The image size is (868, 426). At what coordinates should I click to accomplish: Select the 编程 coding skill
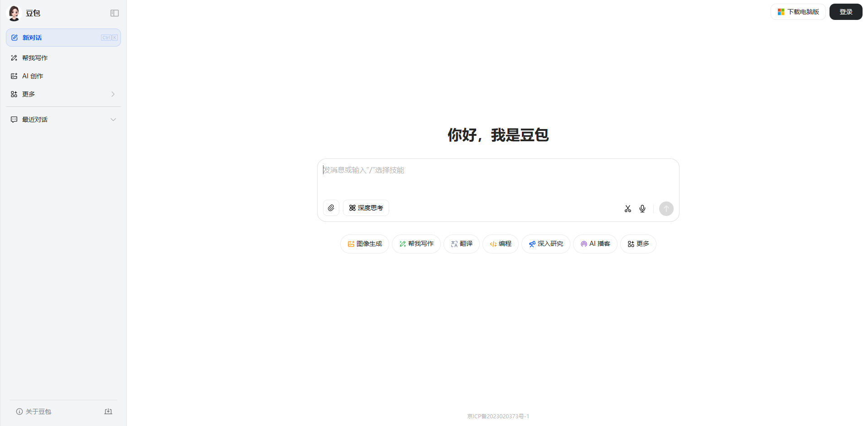tap(500, 244)
